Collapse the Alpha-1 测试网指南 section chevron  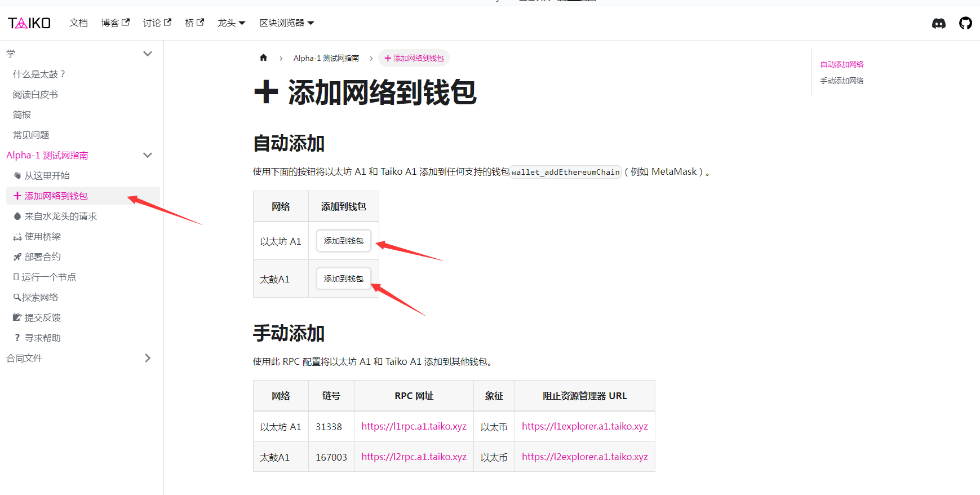coord(148,155)
